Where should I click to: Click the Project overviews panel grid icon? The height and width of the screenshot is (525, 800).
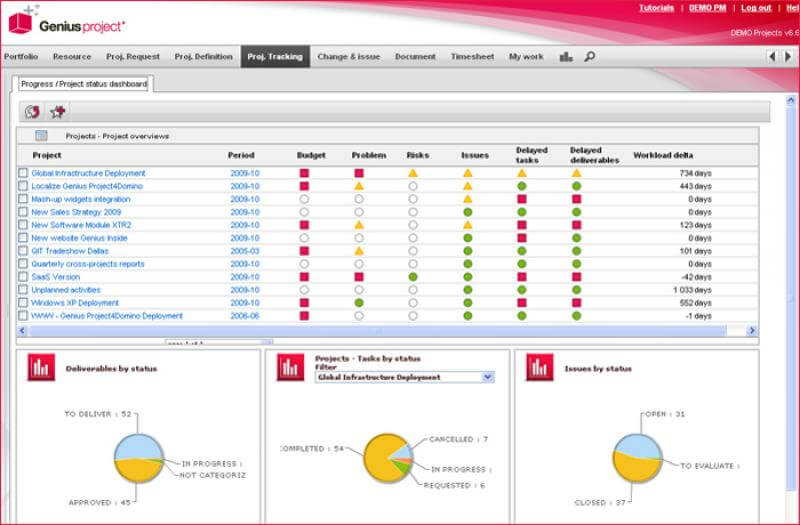41,136
